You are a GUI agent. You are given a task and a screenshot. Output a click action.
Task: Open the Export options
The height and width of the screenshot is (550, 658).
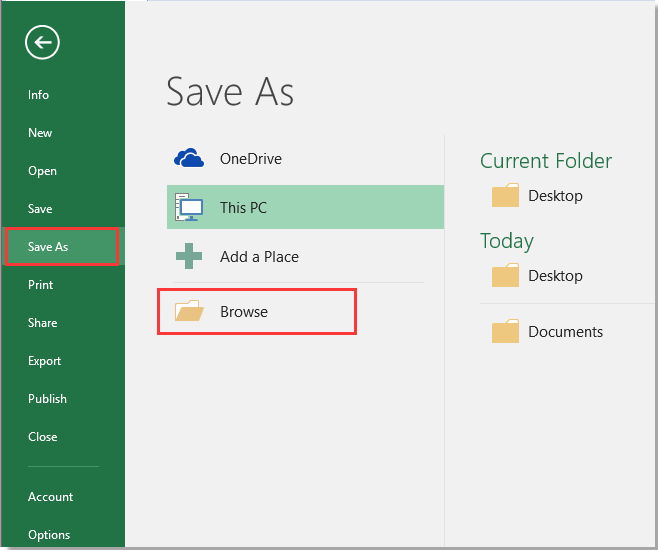[44, 361]
